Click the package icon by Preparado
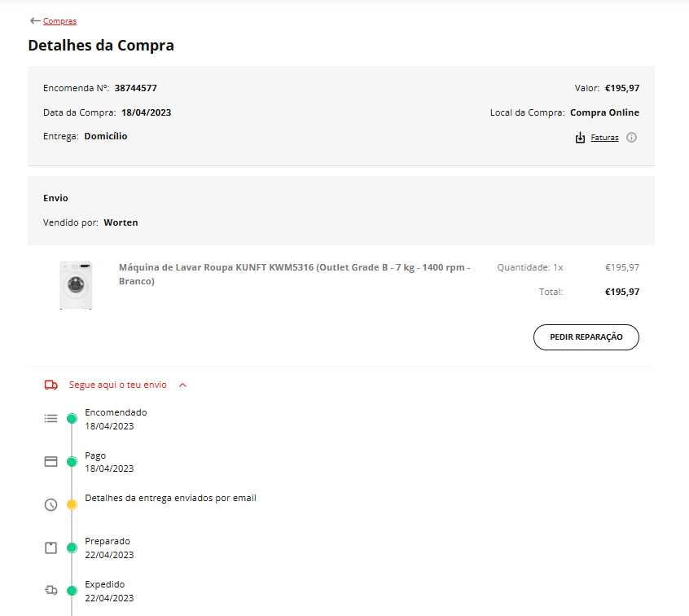 coord(50,548)
